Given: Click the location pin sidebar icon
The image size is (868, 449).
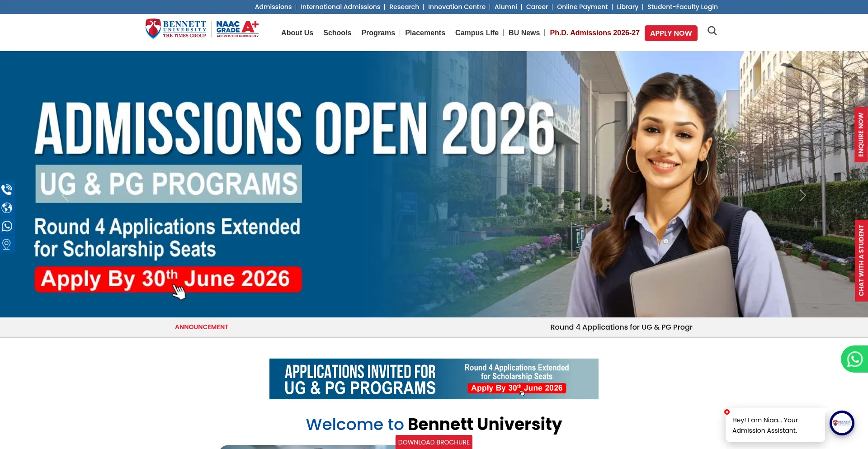Looking at the screenshot, I should [x=7, y=244].
